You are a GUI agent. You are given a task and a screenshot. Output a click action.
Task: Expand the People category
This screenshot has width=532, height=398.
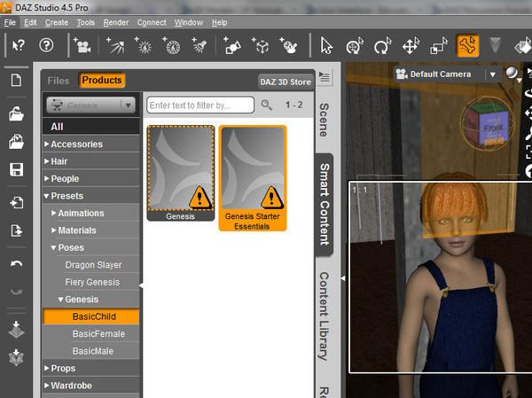click(x=47, y=178)
